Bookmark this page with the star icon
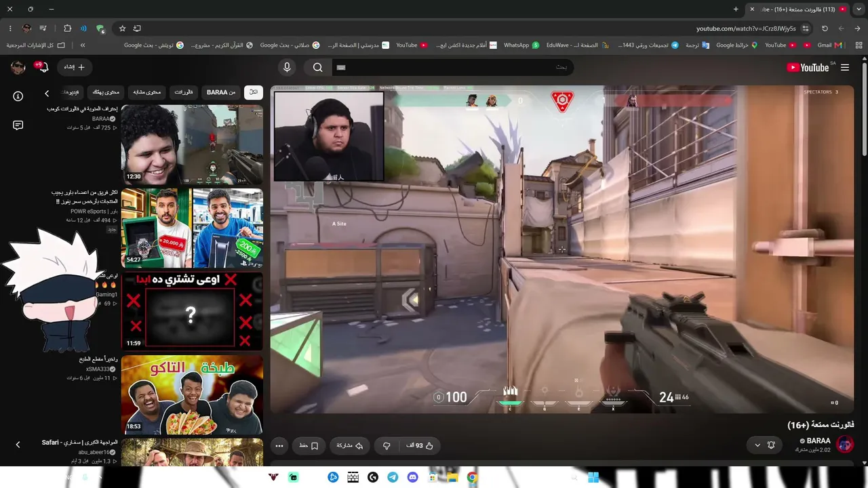868x488 pixels. pos(122,28)
